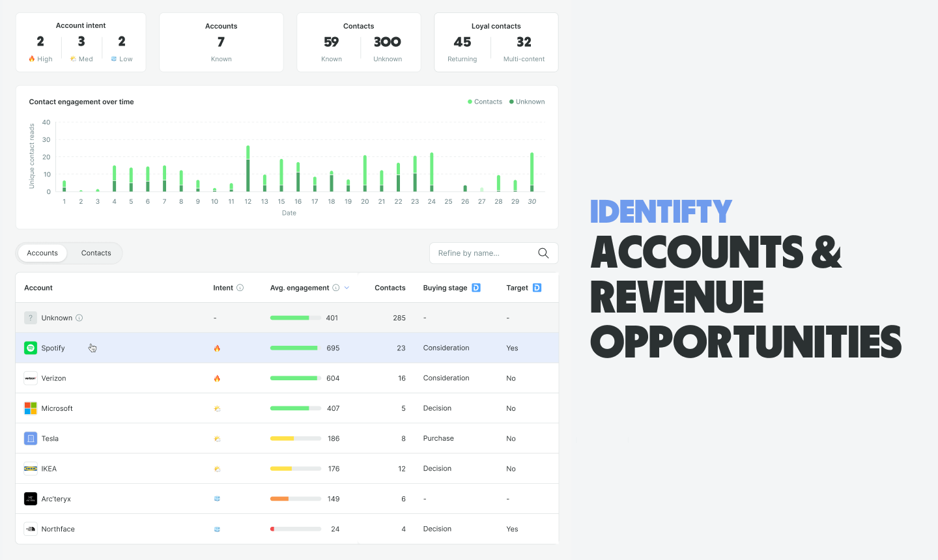The width and height of the screenshot is (938, 560).
Task: Open the Verizon account row
Action: pos(53,378)
